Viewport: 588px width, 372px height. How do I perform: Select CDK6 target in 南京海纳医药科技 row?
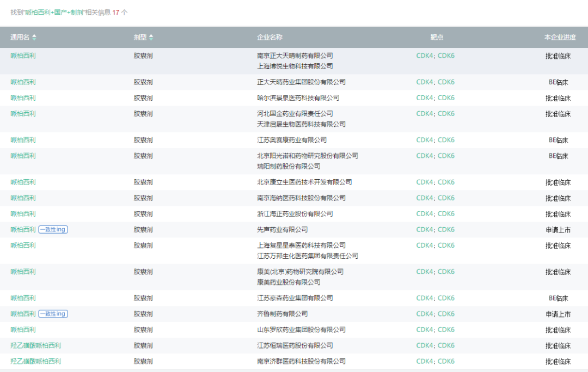click(446, 198)
